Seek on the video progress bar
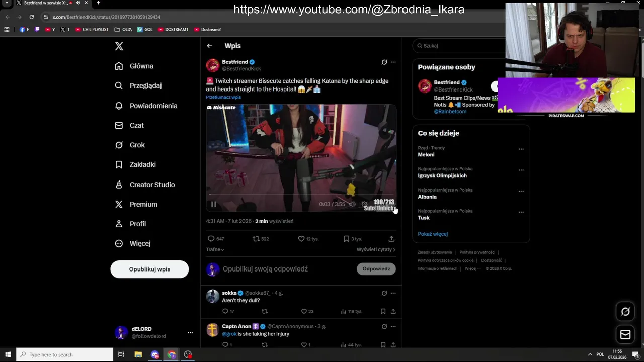 [301, 194]
